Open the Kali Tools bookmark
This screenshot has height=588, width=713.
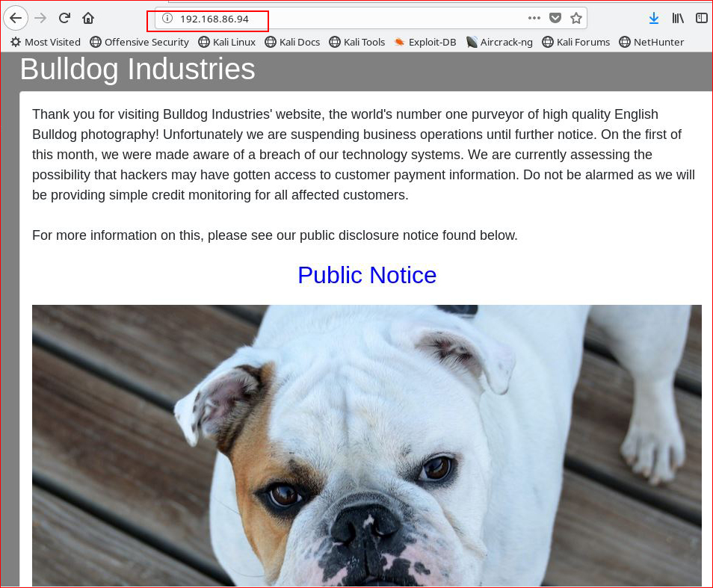(357, 43)
